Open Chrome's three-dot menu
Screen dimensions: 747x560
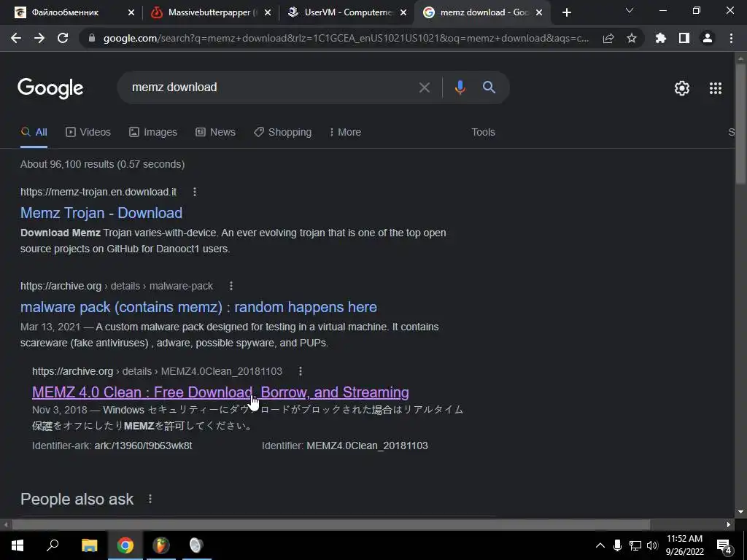pyautogui.click(x=731, y=39)
